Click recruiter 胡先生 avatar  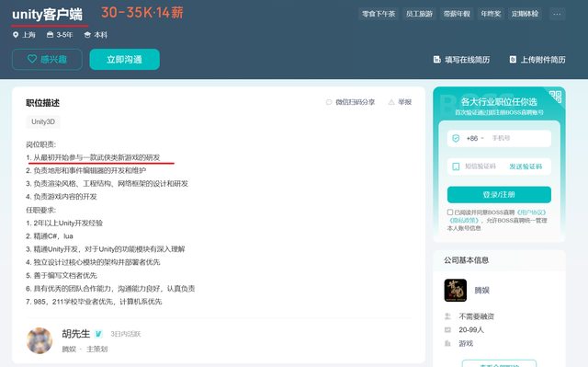pos(40,340)
